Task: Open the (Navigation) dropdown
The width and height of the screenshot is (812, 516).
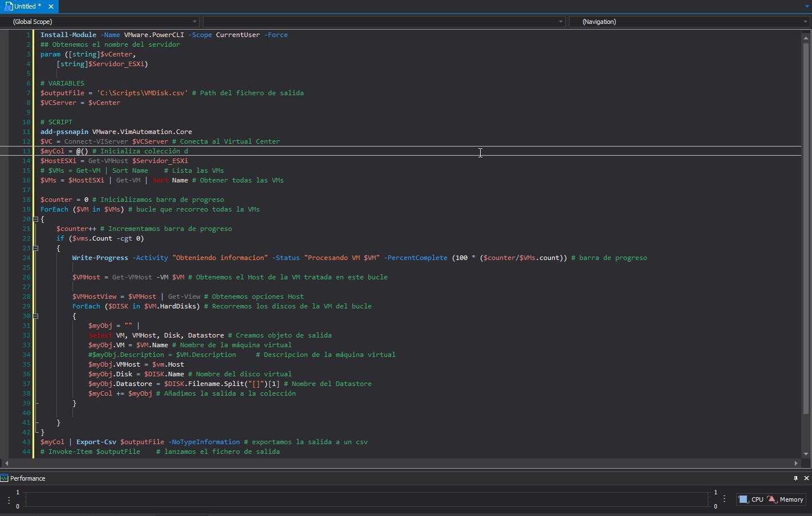Action: click(x=690, y=22)
